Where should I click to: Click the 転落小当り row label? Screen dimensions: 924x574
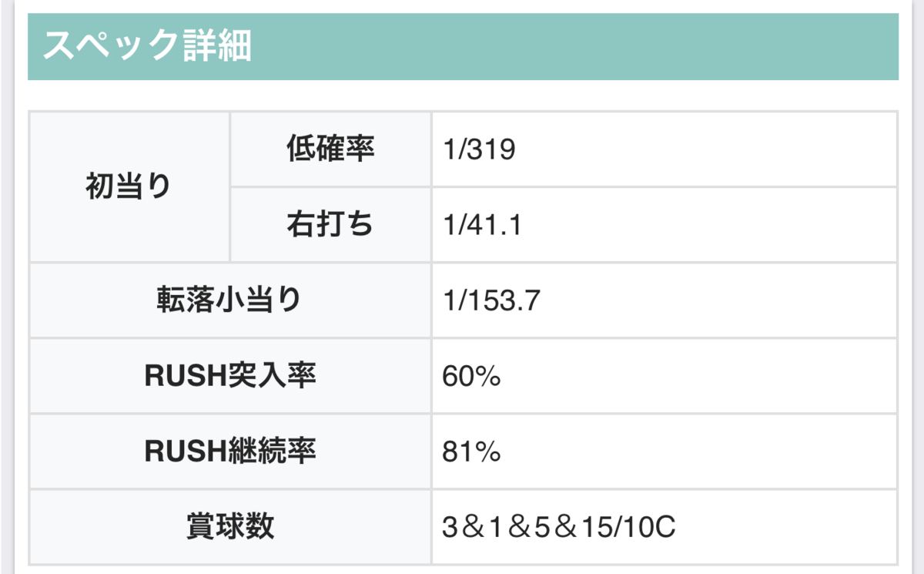229,300
